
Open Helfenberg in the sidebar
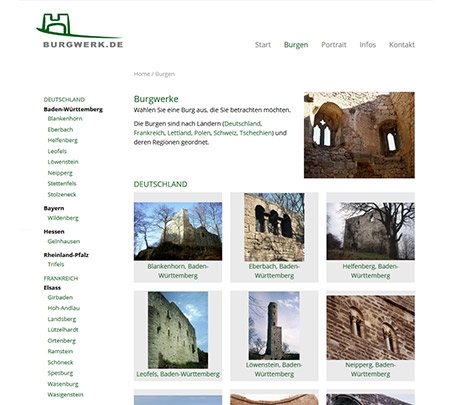point(62,140)
